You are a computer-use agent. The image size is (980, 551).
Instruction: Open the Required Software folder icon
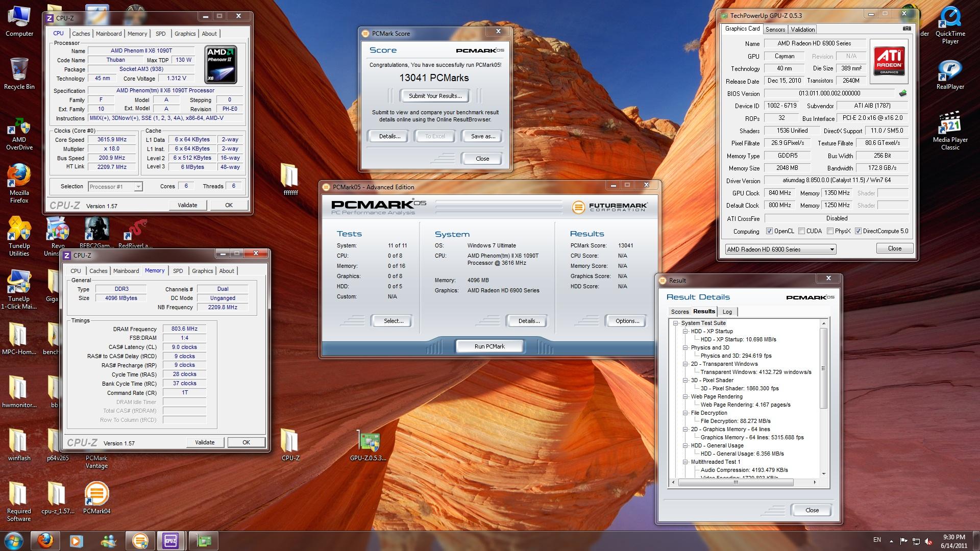(19, 502)
